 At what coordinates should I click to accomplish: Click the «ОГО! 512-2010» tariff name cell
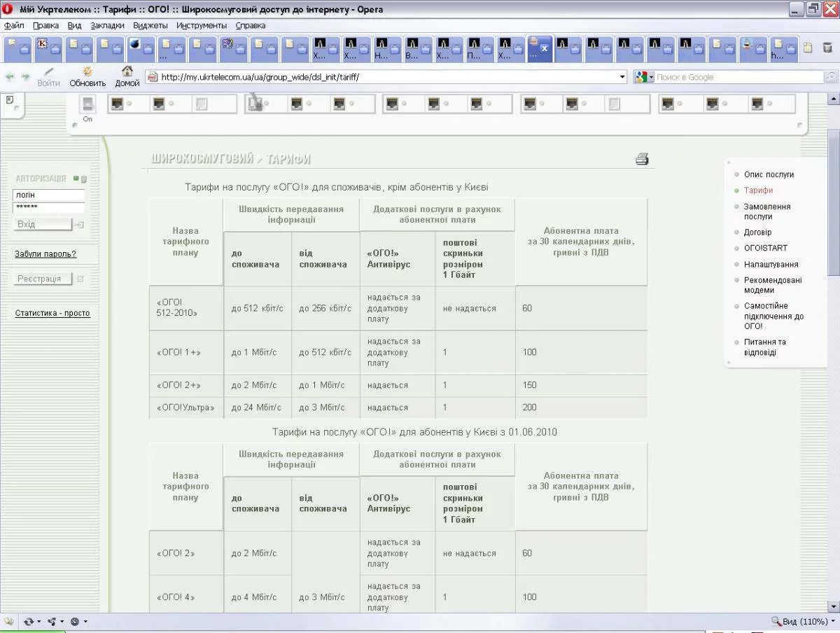[x=186, y=308]
